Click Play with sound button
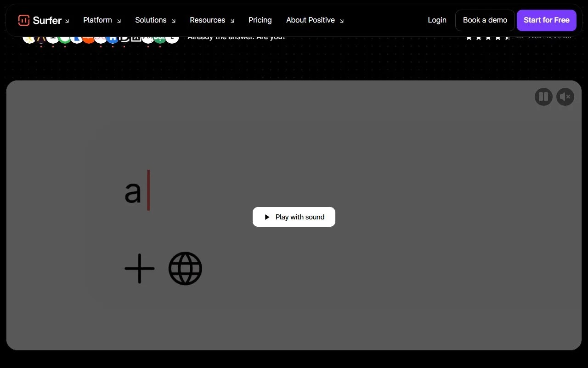The width and height of the screenshot is (588, 368). point(294,217)
